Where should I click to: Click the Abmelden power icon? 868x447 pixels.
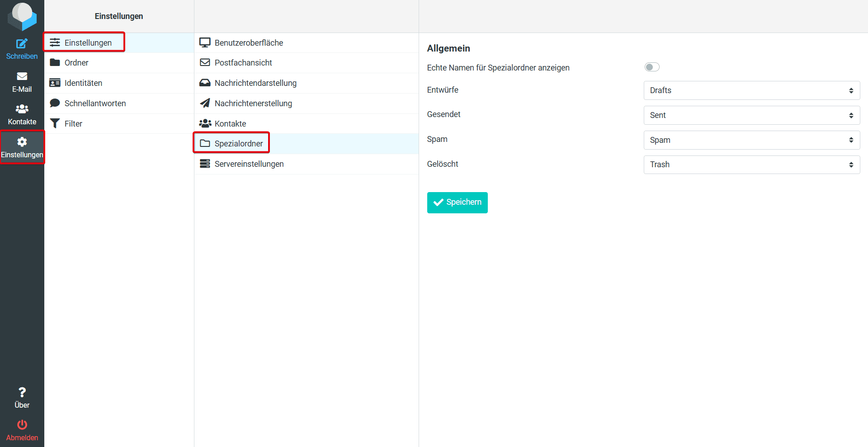click(x=22, y=425)
